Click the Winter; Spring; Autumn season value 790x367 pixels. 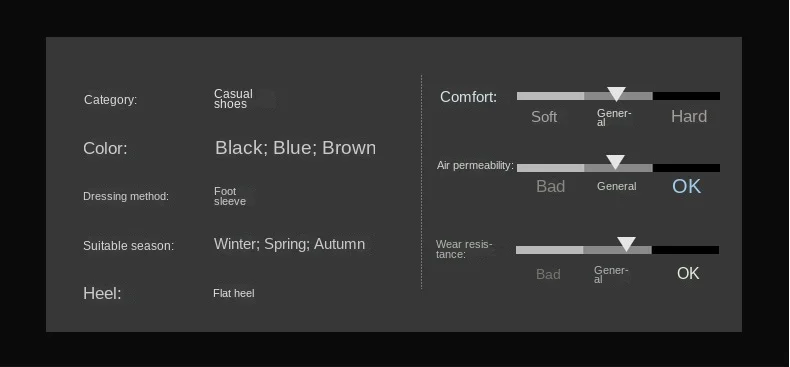289,244
